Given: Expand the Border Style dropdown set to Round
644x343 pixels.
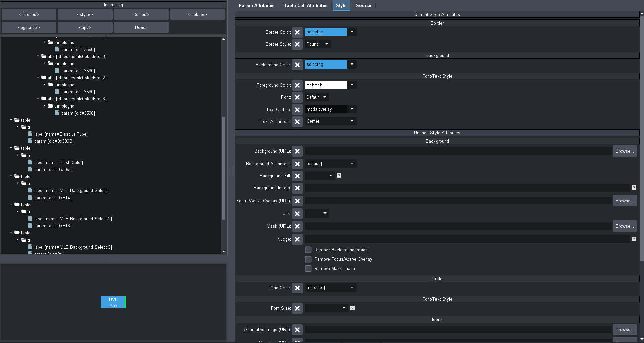Looking at the screenshot, I should (x=317, y=44).
